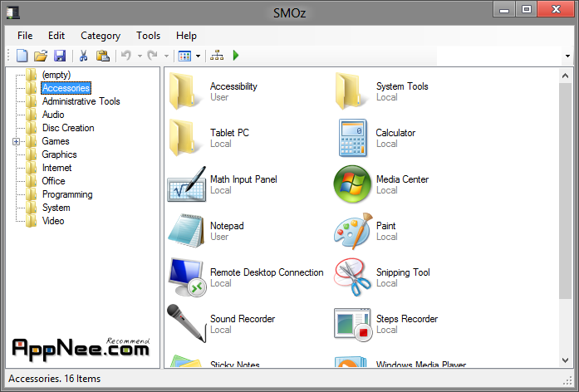The height and width of the screenshot is (392, 579).
Task: Click the green Apply play icon
Action: tap(236, 56)
